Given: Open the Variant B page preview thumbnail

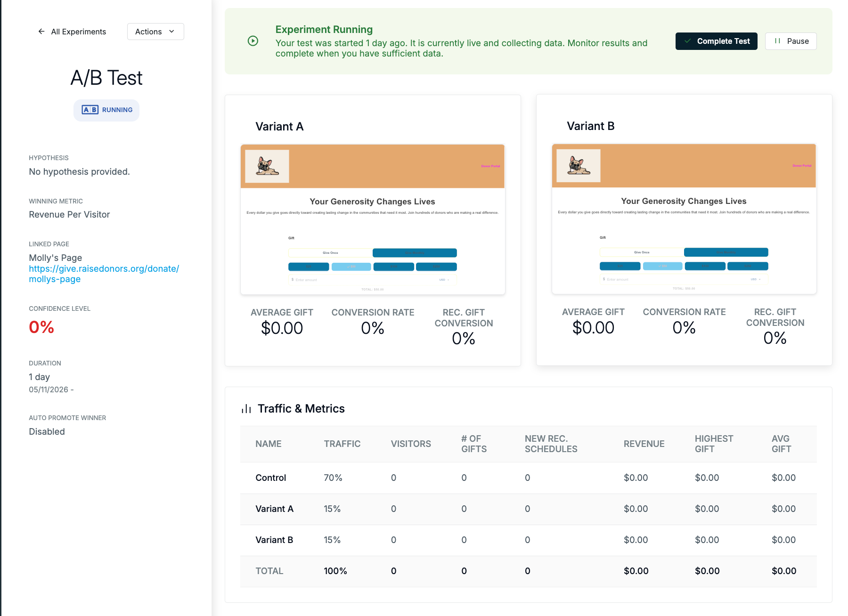Looking at the screenshot, I should [x=684, y=219].
